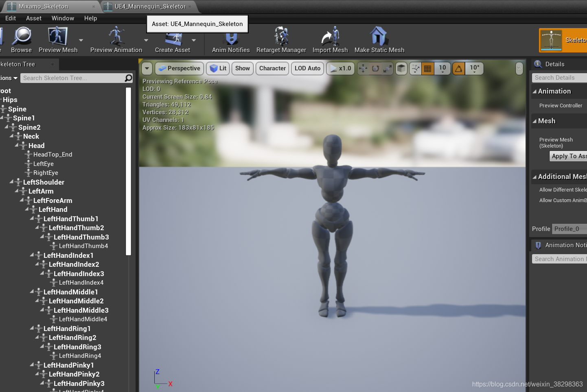Click the Show viewport button
The image size is (587, 392).
point(243,68)
